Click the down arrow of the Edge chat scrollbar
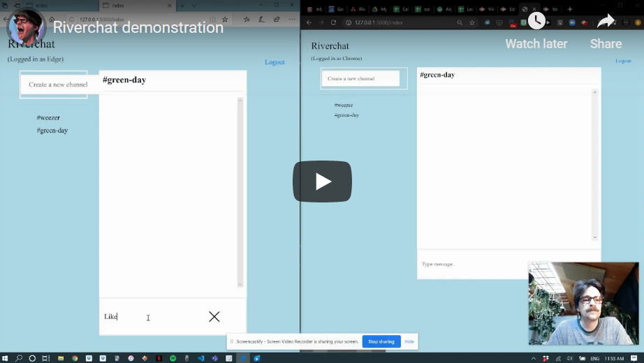The image size is (644, 363). [x=240, y=284]
